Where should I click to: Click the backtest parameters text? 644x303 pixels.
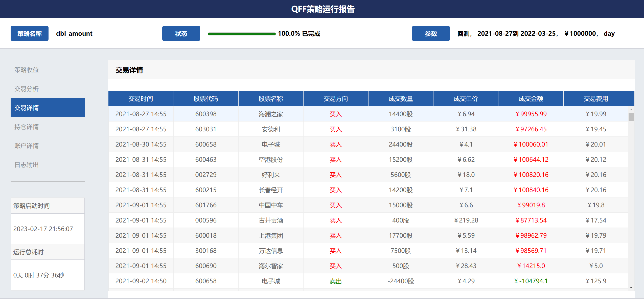(x=536, y=33)
